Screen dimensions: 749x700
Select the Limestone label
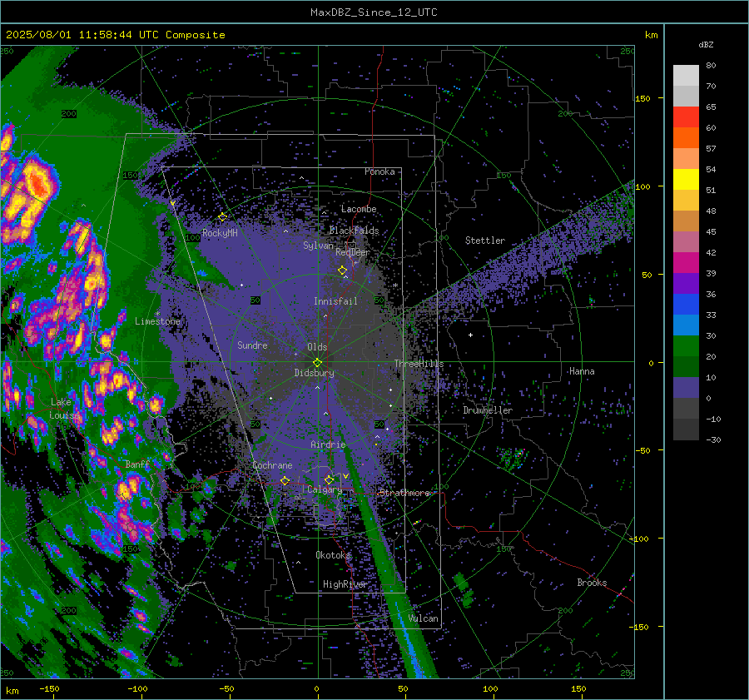157,321
